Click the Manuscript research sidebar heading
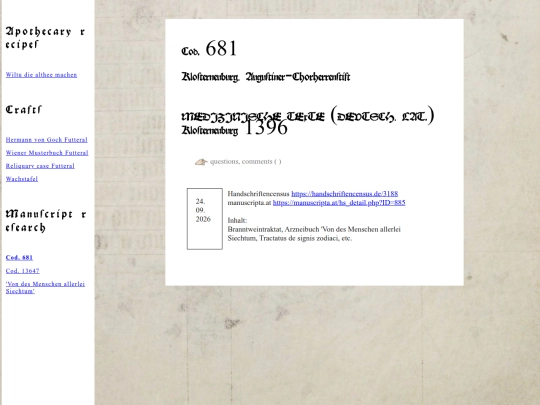This screenshot has height=405, width=540. point(46,221)
